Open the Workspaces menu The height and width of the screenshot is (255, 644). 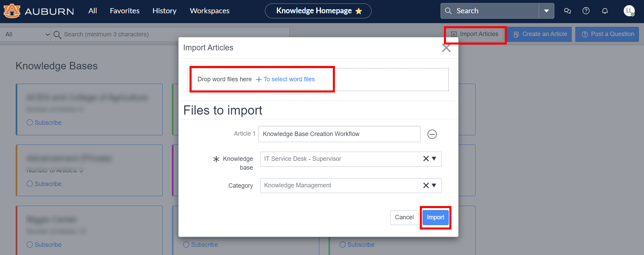(x=210, y=11)
